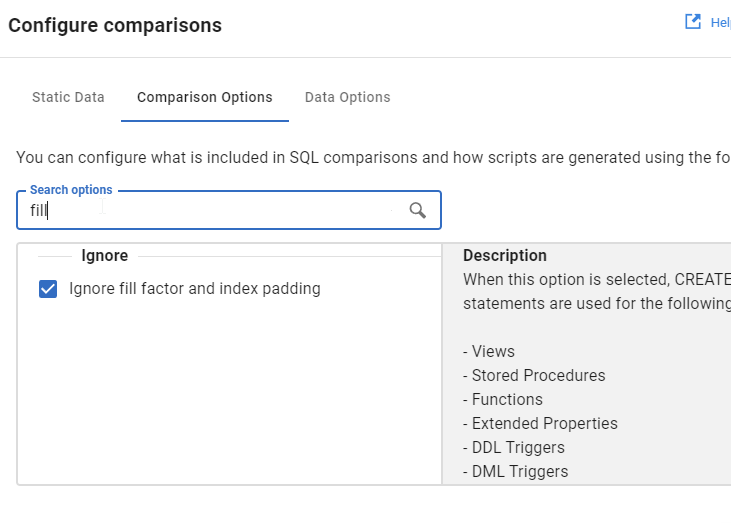The width and height of the screenshot is (731, 523).
Task: Click the 'Ignore fill factor and index padding' label
Action: click(x=195, y=289)
